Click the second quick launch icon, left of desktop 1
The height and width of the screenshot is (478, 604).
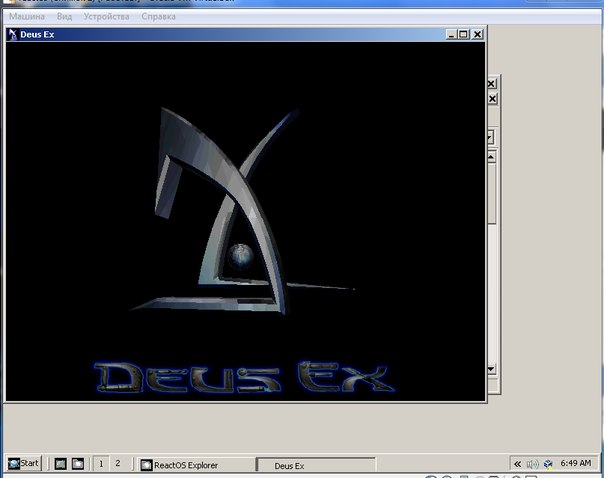(x=78, y=464)
